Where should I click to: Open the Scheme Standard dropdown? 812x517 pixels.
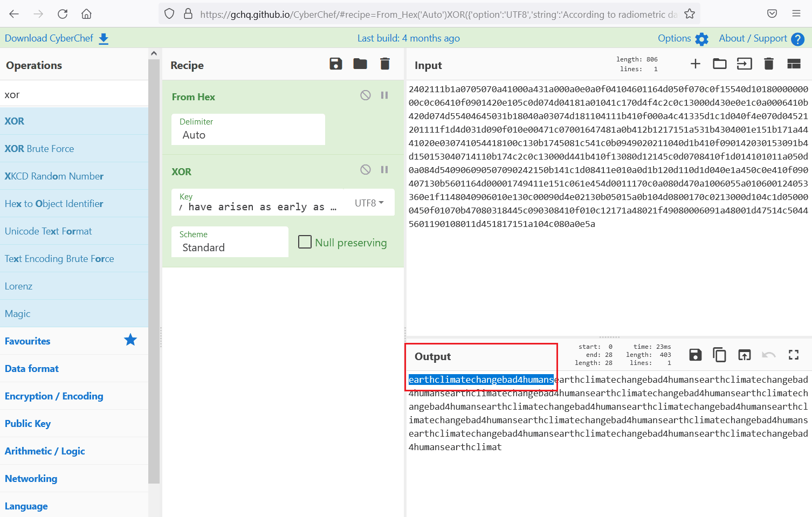pyautogui.click(x=230, y=242)
